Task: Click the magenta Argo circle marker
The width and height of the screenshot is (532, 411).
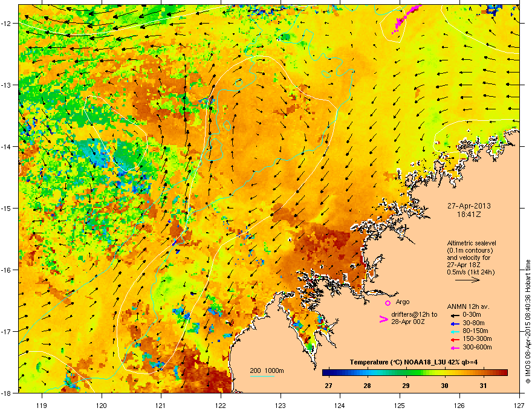Action: coord(388,303)
